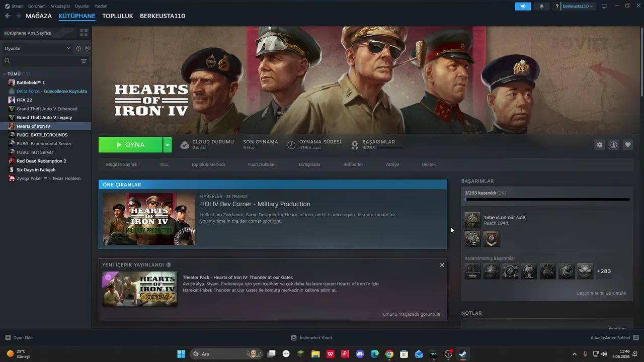
Task: Open the notifications bell in Steam
Action: tap(541, 6)
